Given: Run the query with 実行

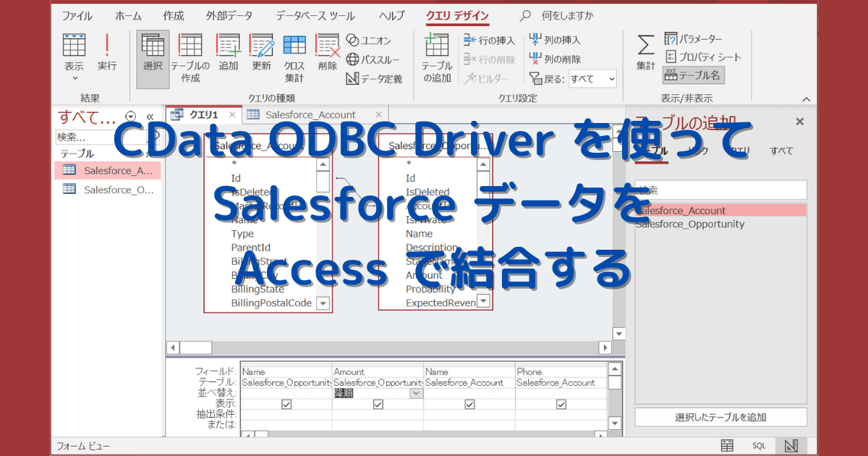Looking at the screenshot, I should 107,54.
